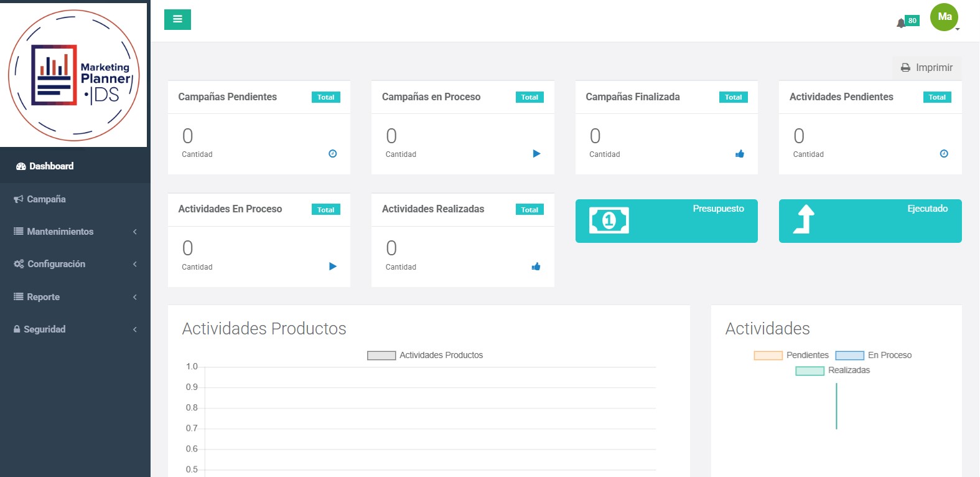Image resolution: width=980 pixels, height=477 pixels.
Task: Click the Dashboard gauge icon
Action: (x=21, y=166)
